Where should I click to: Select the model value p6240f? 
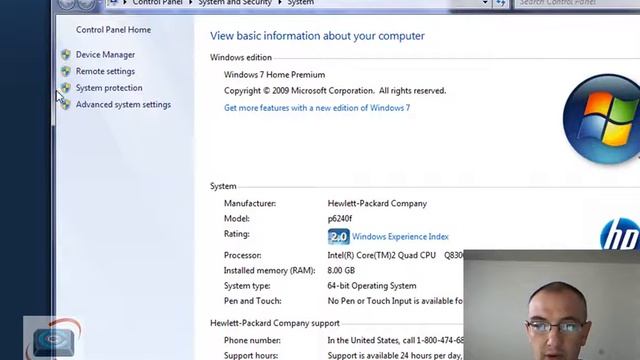340,219
